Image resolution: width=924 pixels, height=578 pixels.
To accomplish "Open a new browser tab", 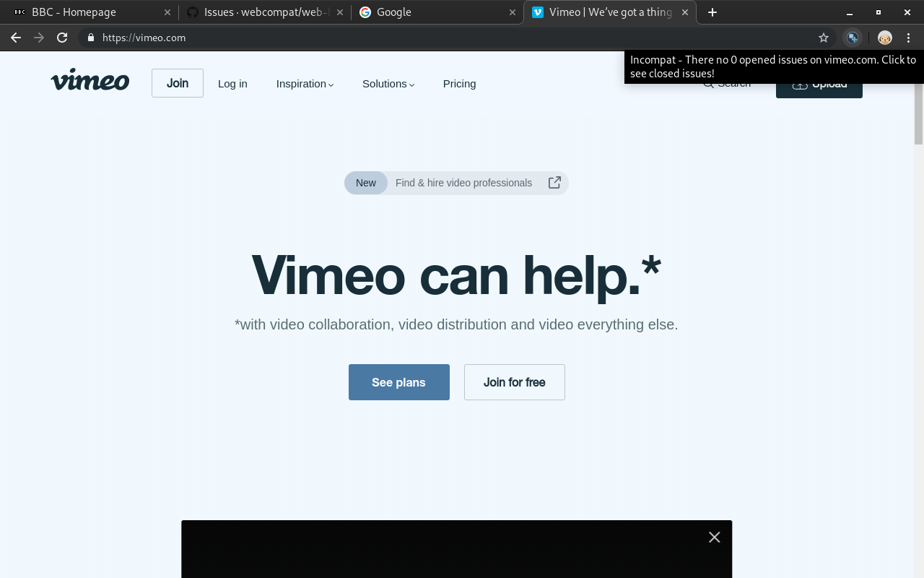I will pyautogui.click(x=712, y=12).
